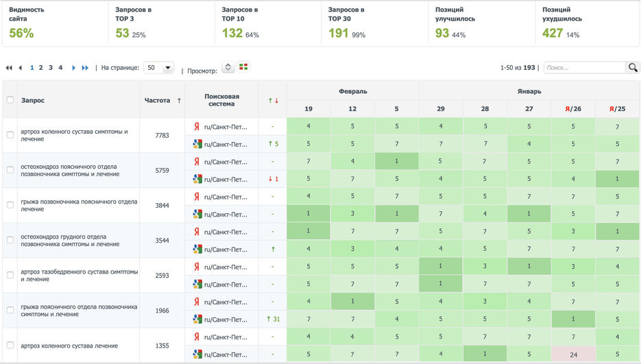
Task: Sort by the position change arrows column
Action: (x=273, y=101)
